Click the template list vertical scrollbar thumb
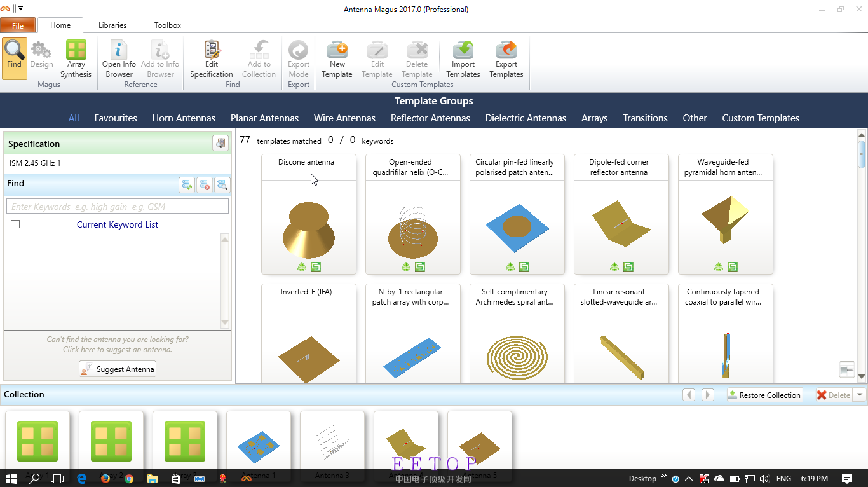The width and height of the screenshot is (868, 487). pyautogui.click(x=862, y=154)
